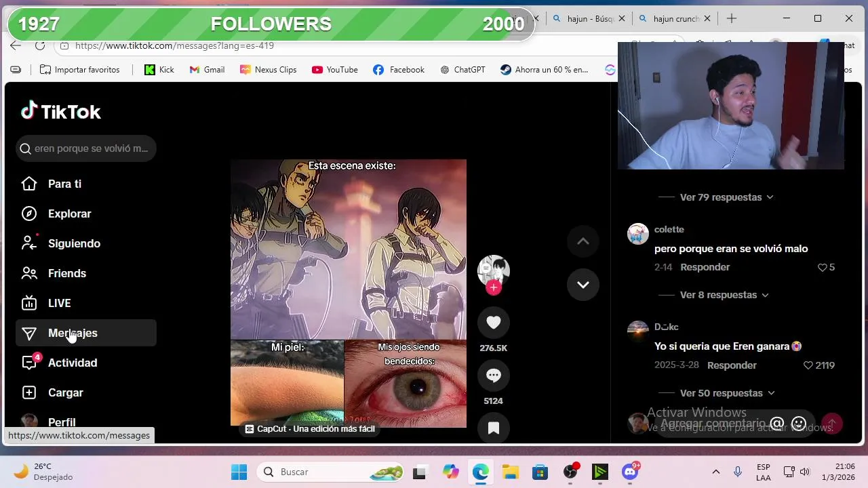Show hidden system tray icons

pos(715,472)
